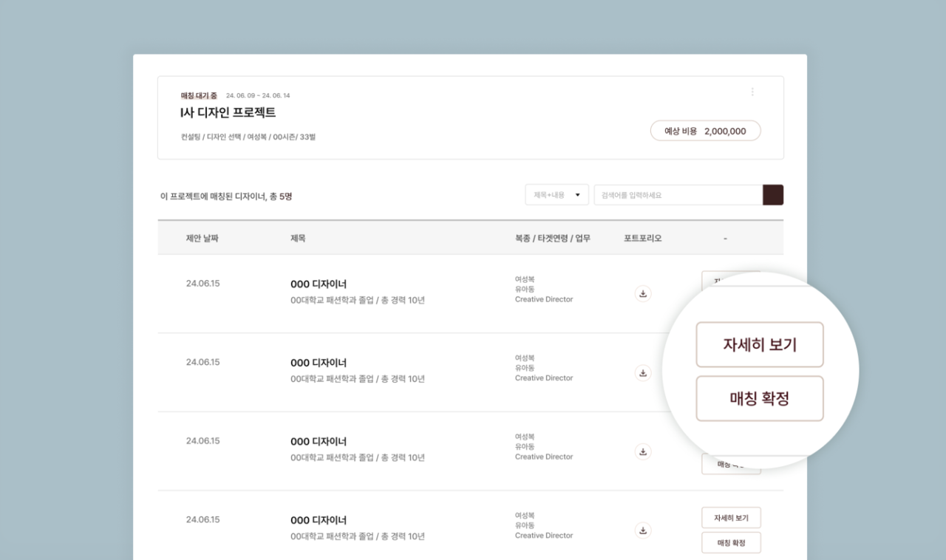Download the portfolio in the second designer row
The width and height of the screenshot is (946, 560).
[643, 373]
